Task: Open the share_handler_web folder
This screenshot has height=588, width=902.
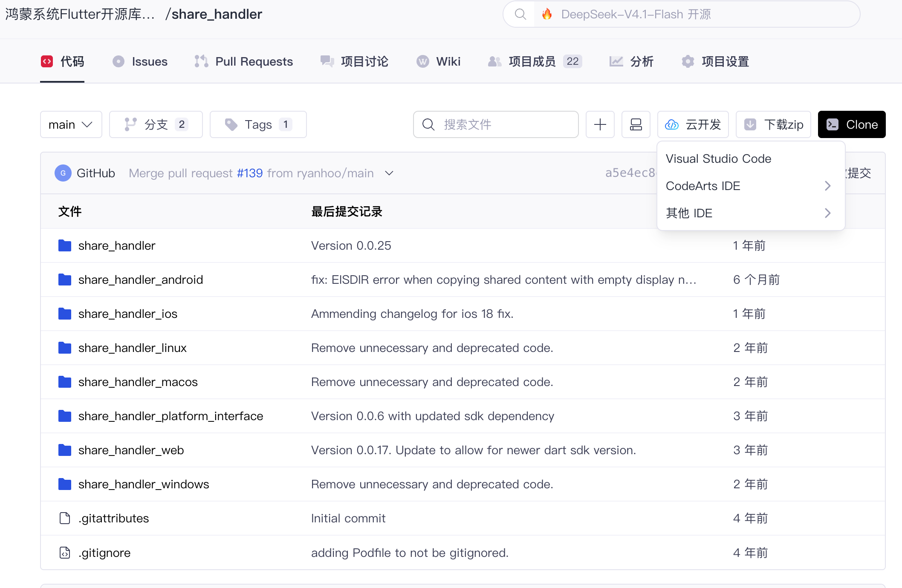Action: pyautogui.click(x=131, y=450)
